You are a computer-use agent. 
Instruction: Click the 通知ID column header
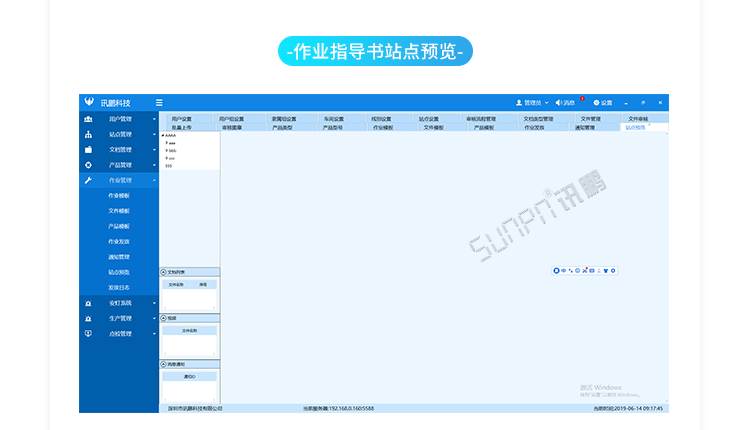189,377
